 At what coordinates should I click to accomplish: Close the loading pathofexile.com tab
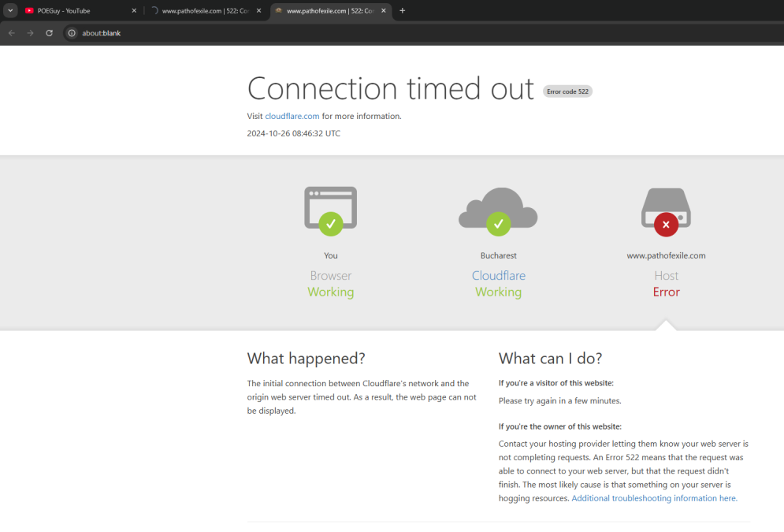click(x=259, y=10)
